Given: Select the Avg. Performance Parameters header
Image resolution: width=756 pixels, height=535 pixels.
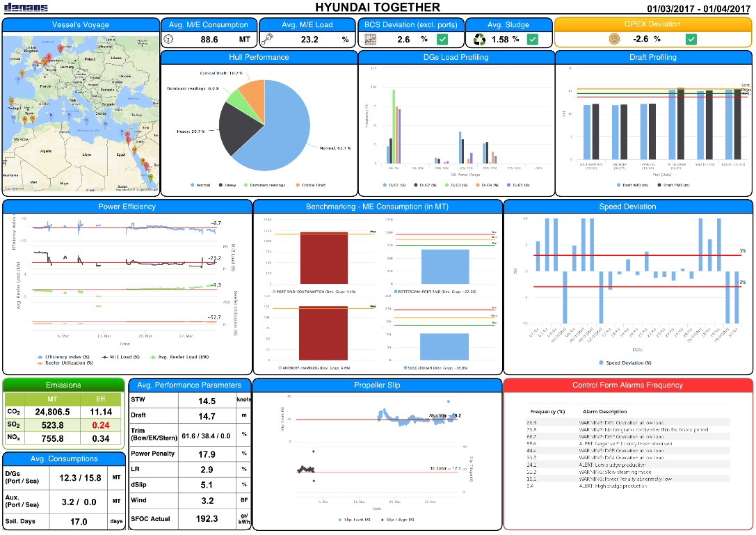Looking at the screenshot, I should [x=189, y=385].
